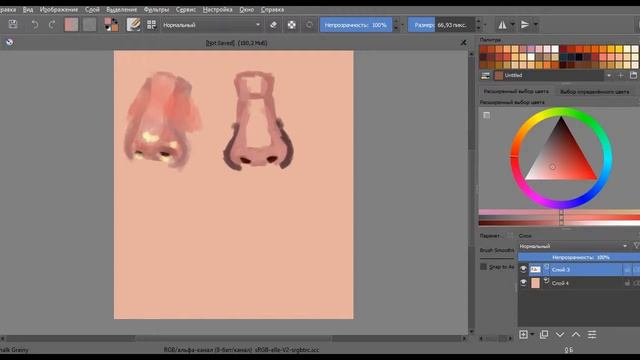Toggle eraser mode in toolbar

click(x=273, y=25)
